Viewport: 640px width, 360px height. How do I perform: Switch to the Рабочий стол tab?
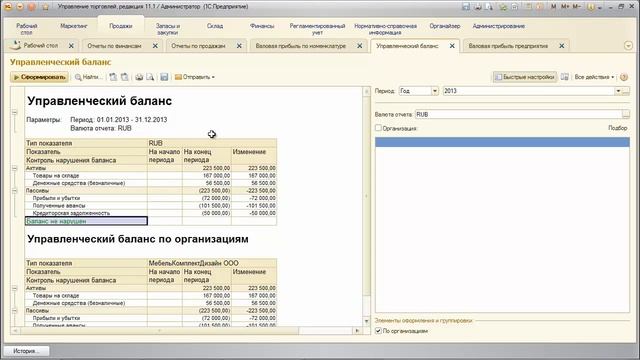coord(41,46)
